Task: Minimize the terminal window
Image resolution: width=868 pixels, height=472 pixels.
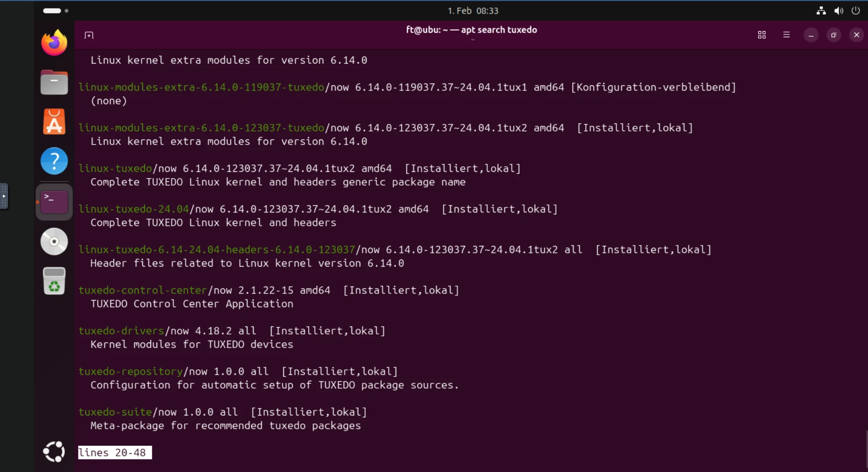Action: click(811, 35)
